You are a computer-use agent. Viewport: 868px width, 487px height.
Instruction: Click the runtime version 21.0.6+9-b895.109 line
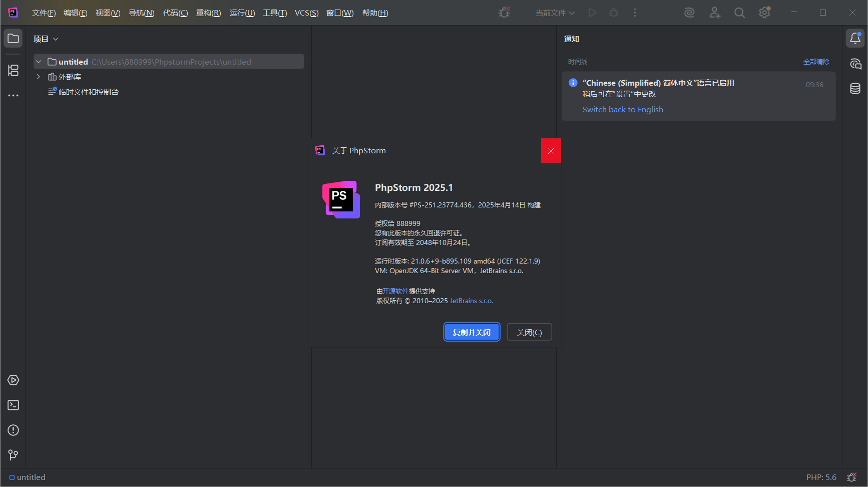(458, 261)
